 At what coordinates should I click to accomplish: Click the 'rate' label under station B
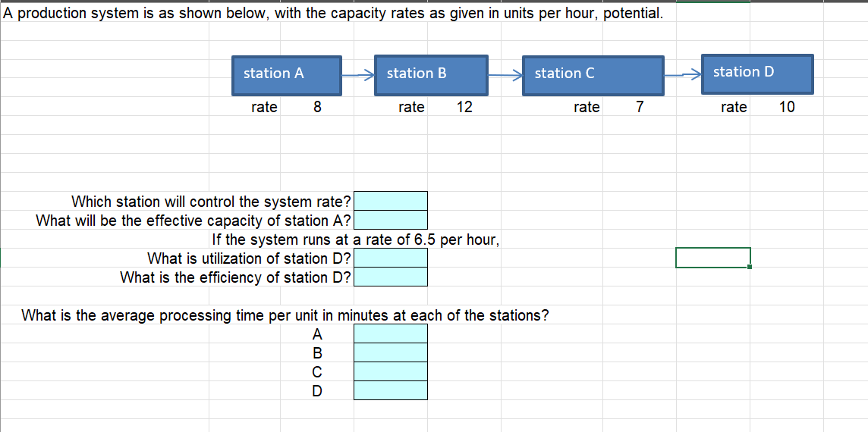[x=411, y=107]
